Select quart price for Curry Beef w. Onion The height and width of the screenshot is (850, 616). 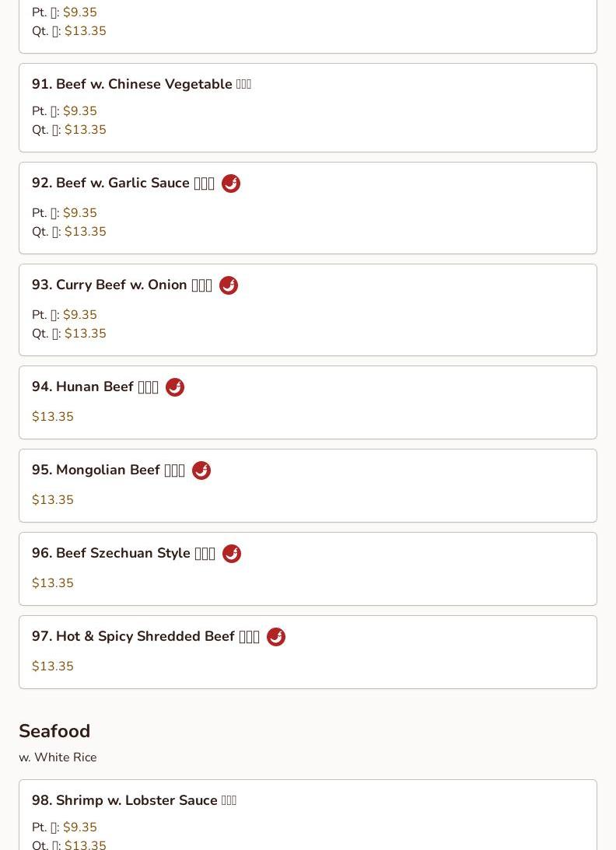(x=86, y=334)
